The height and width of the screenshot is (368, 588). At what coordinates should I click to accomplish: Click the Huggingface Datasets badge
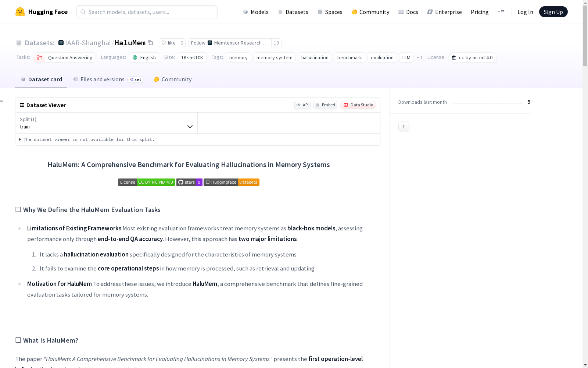(x=232, y=182)
